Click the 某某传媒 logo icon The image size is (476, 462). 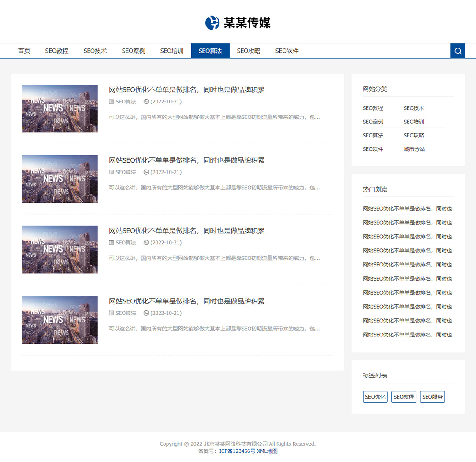[x=212, y=22]
